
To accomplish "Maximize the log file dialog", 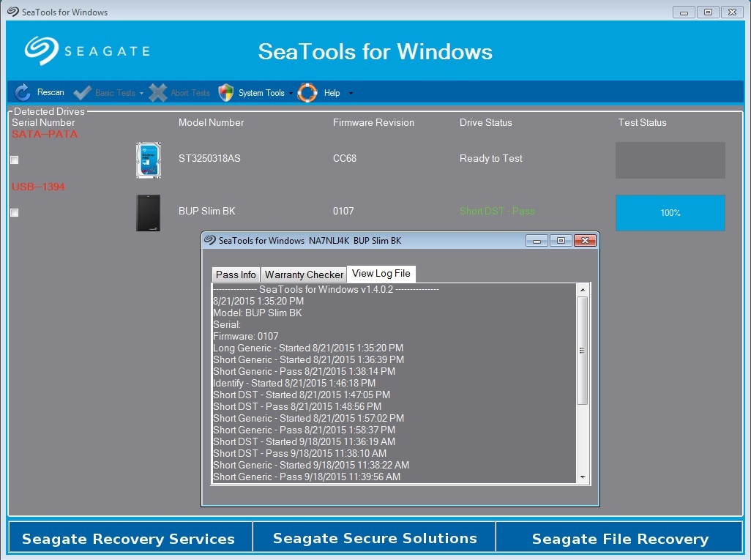I will click(x=561, y=241).
